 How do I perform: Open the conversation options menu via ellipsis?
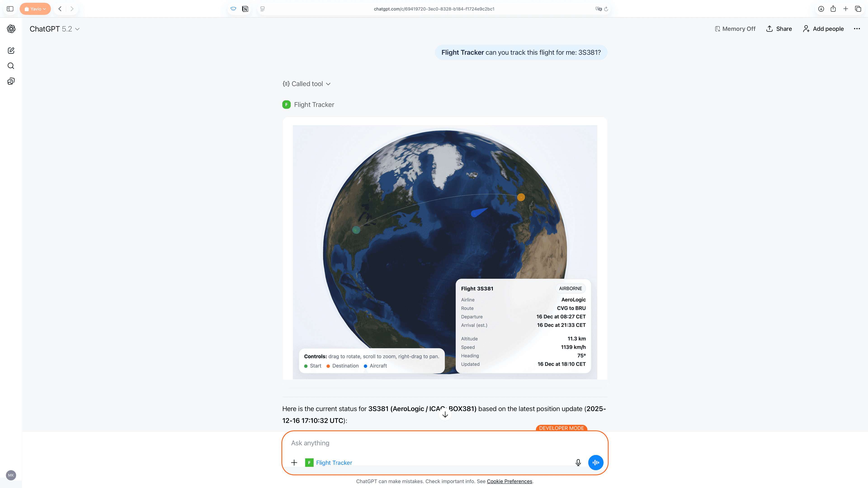tap(857, 29)
